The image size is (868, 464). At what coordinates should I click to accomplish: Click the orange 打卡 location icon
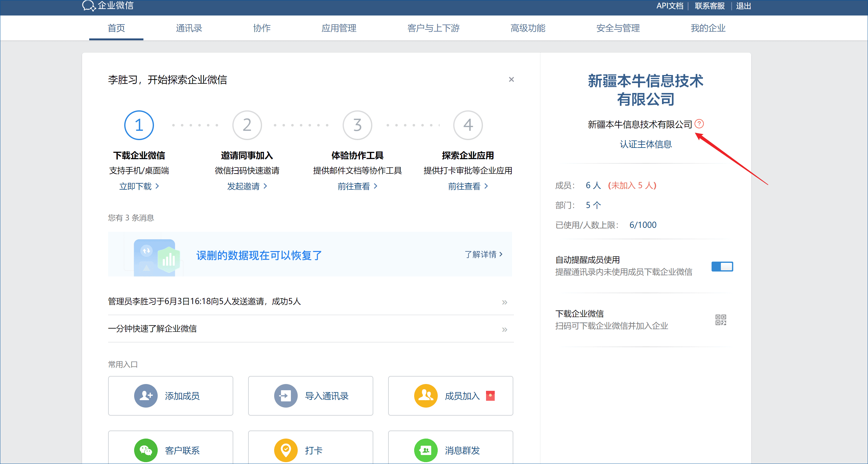285,450
